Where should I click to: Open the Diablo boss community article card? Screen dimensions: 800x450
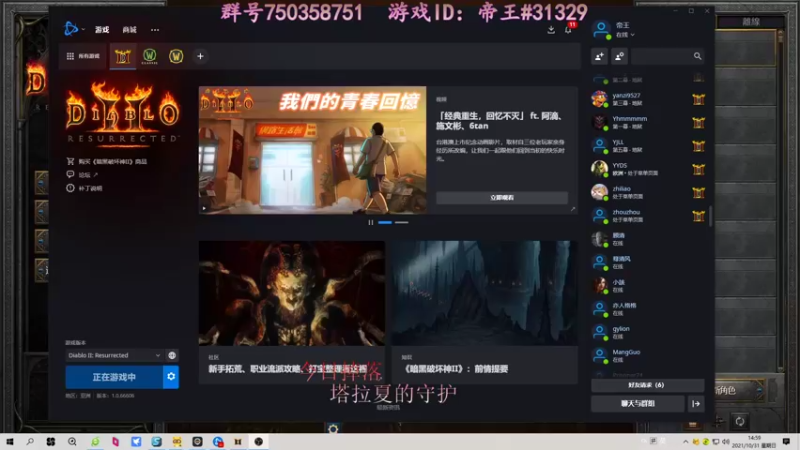pyautogui.click(x=292, y=312)
